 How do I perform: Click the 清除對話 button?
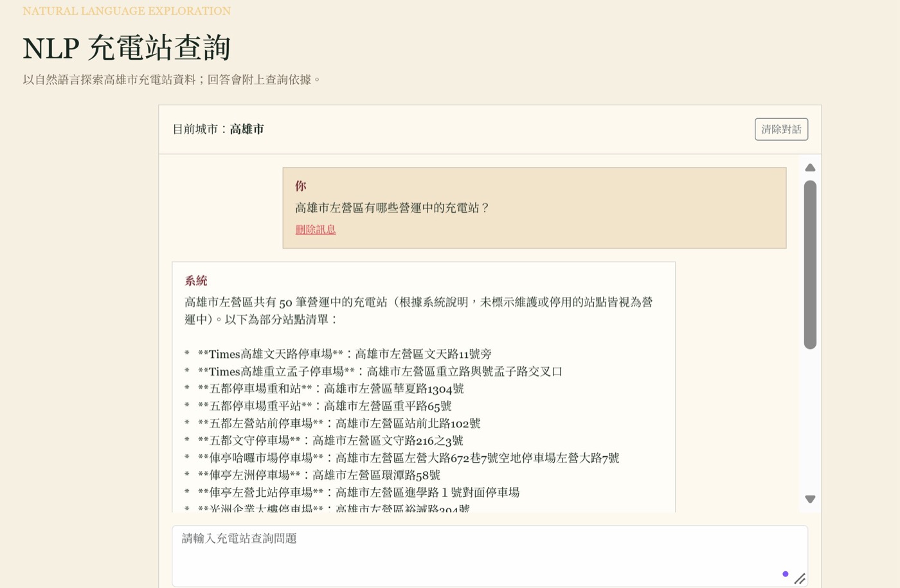[781, 129]
